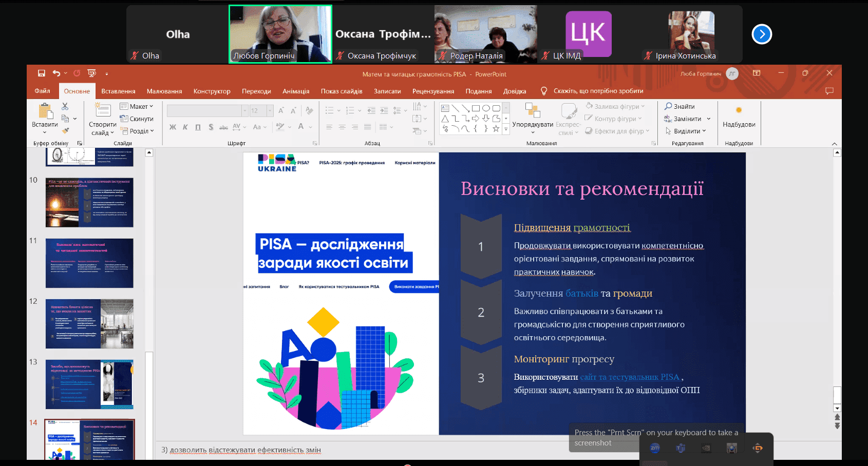
Task: Select the text box shape
Action: [x=445, y=108]
